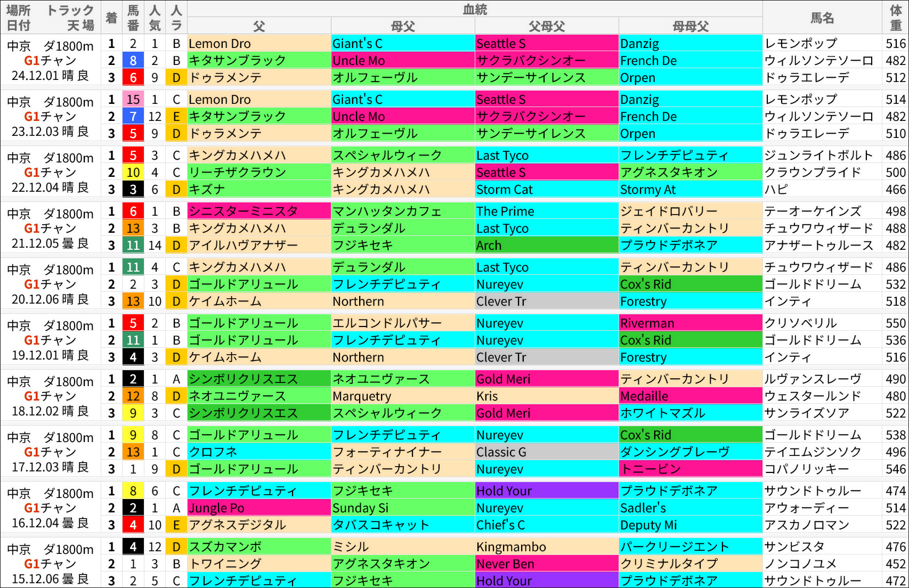Click the red number 6 馬番 cell
Image resolution: width=909 pixels, height=588 pixels.
(x=133, y=77)
